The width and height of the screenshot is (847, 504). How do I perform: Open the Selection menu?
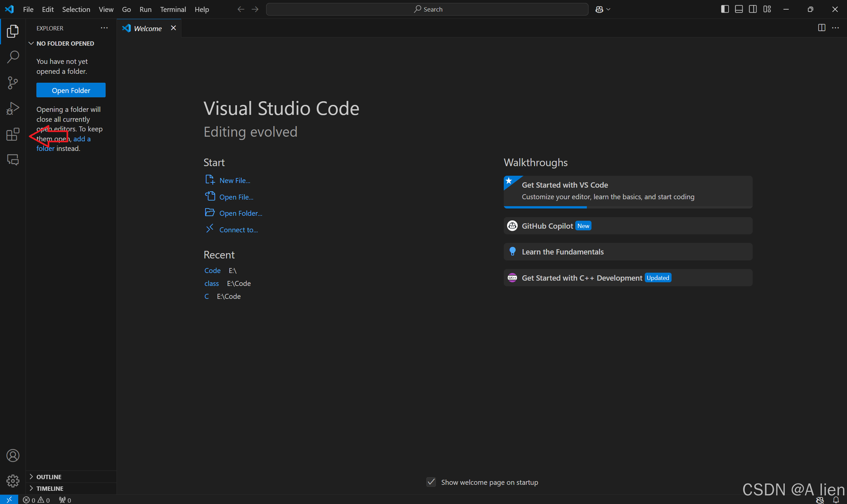[76, 10]
